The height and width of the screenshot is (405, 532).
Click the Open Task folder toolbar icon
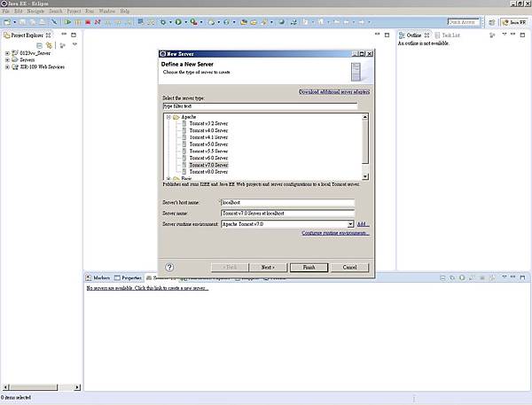click(x=254, y=22)
